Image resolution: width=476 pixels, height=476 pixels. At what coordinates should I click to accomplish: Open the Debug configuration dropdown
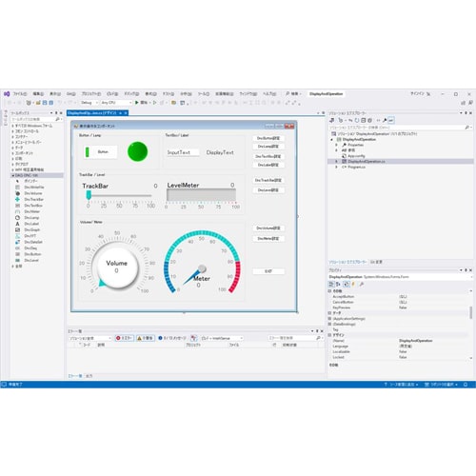point(89,103)
